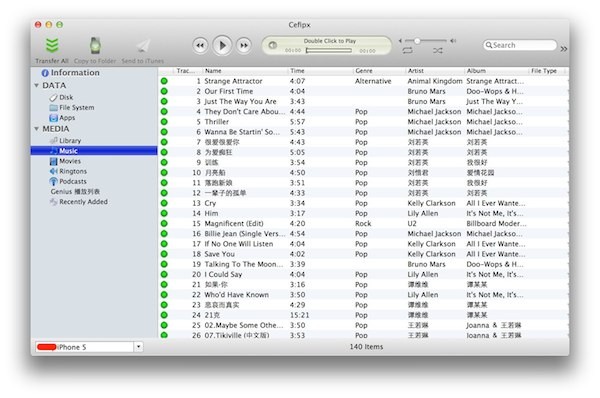Select the track 'If No One Will Listen'
Screen dimensions: 600x398
(x=239, y=244)
